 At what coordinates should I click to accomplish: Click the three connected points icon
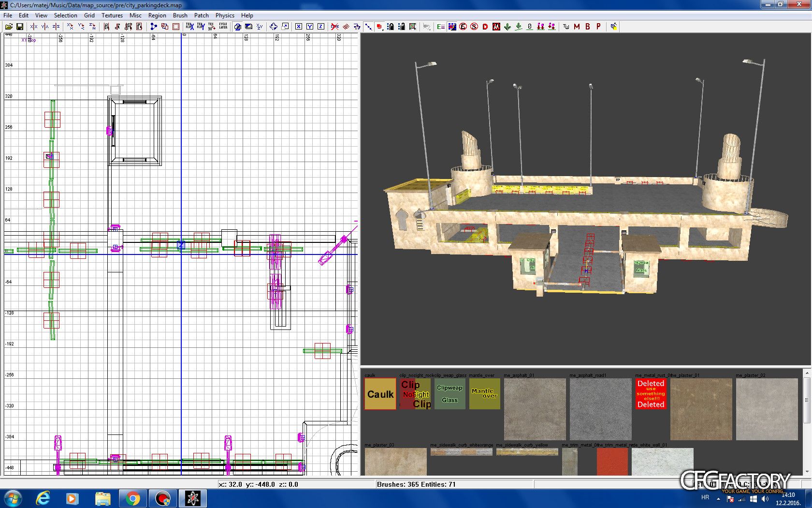click(154, 27)
